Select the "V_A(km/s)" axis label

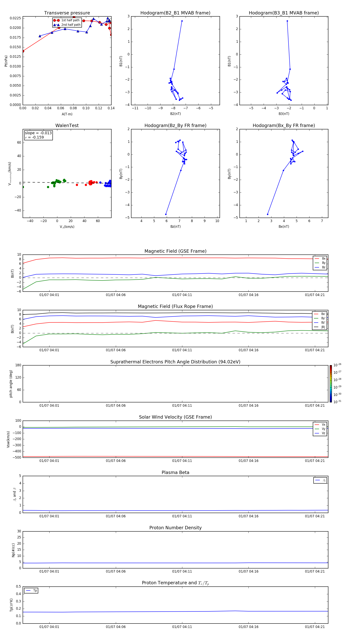(x=67, y=227)
